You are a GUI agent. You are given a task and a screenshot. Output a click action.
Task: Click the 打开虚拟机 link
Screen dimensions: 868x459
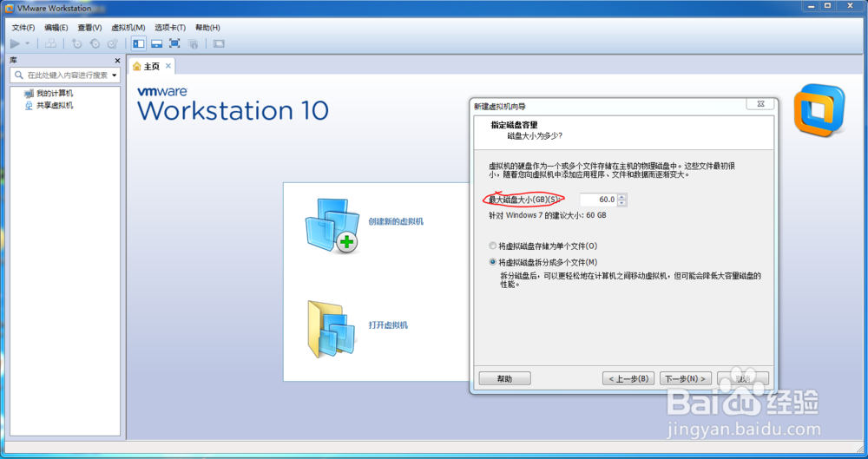tap(388, 325)
